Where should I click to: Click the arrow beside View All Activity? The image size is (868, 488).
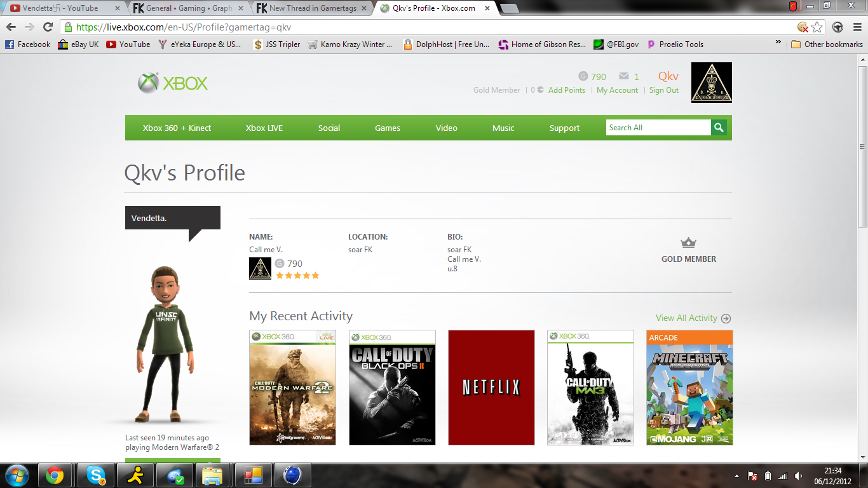point(726,318)
